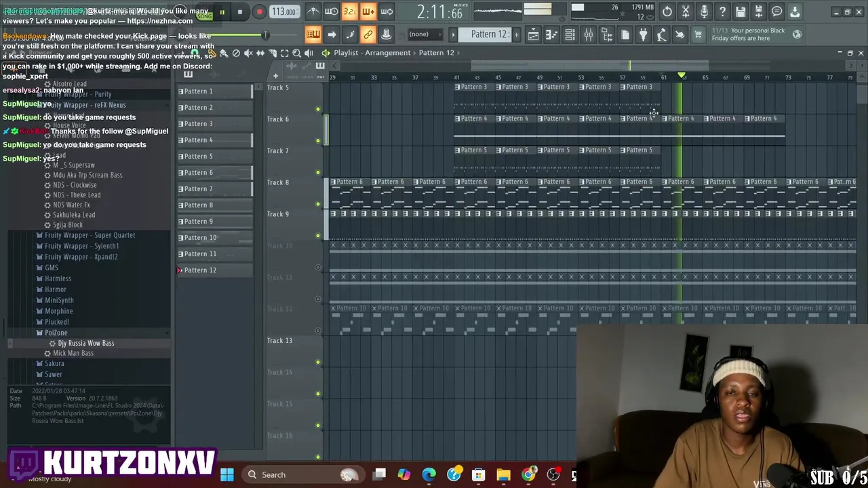Image resolution: width=868 pixels, height=488 pixels.
Task: Click the globe icon in news panel
Action: point(797,34)
